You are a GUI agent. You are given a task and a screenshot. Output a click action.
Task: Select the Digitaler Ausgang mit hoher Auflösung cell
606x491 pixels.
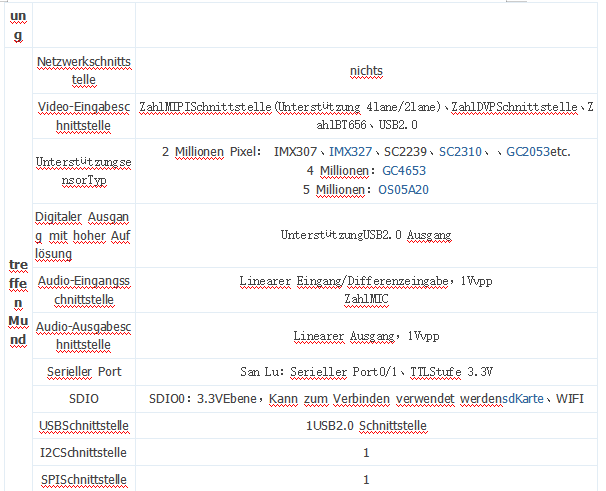point(84,235)
